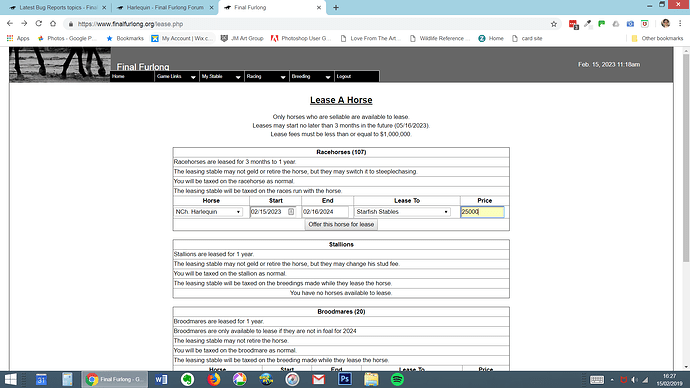The height and width of the screenshot is (388, 690).
Task: Click the volume speaker tray icon
Action: coord(634,380)
